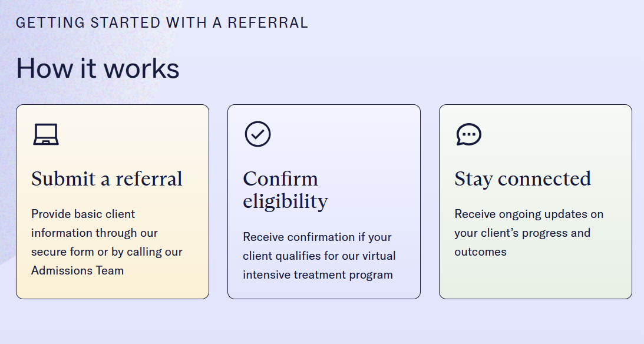Select the 'Submit a referral' heading

(107, 179)
